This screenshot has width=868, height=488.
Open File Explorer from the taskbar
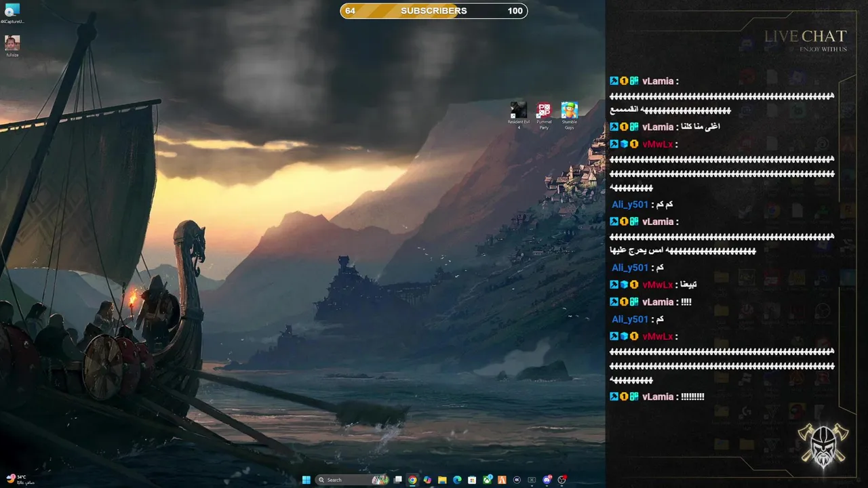(x=442, y=480)
